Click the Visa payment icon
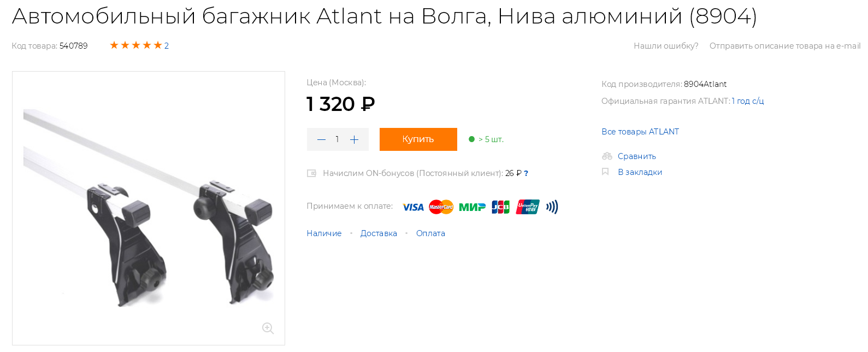Image resolution: width=868 pixels, height=352 pixels. [413, 207]
